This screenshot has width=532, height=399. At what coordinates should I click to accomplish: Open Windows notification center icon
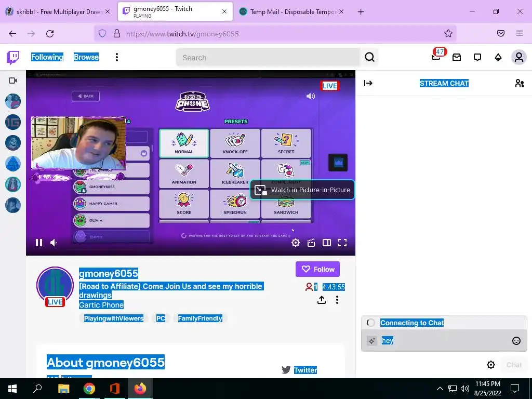[515, 389]
